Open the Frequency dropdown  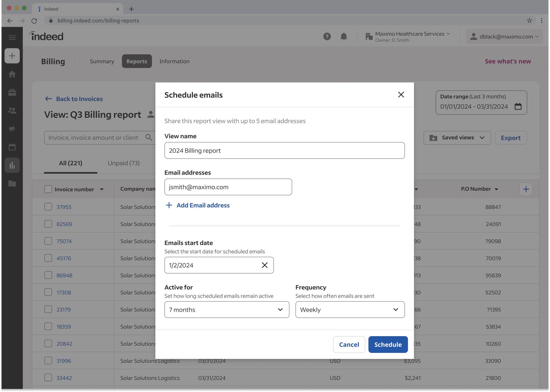[x=350, y=310]
